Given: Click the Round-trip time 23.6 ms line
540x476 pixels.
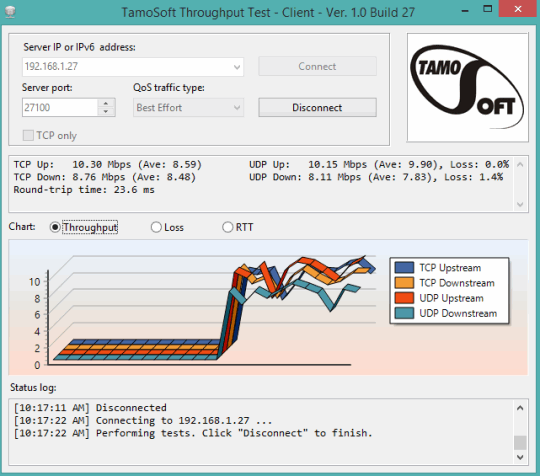Looking at the screenshot, I should click(x=84, y=190).
